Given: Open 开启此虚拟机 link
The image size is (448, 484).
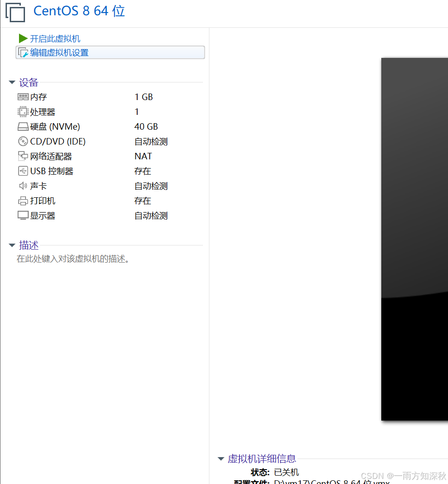Looking at the screenshot, I should 55,38.
